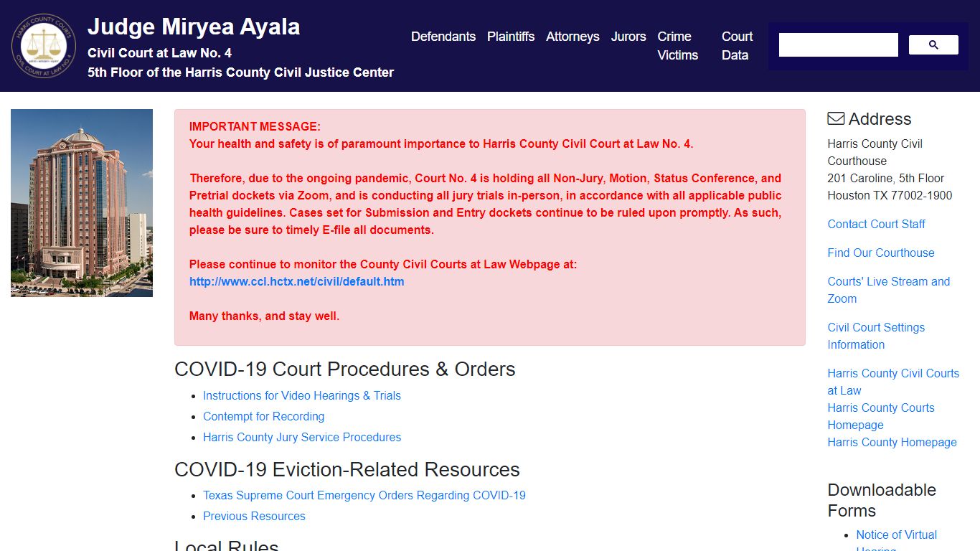Viewport: 980px width, 551px height.
Task: Open the Crime Victims menu
Action: click(678, 46)
